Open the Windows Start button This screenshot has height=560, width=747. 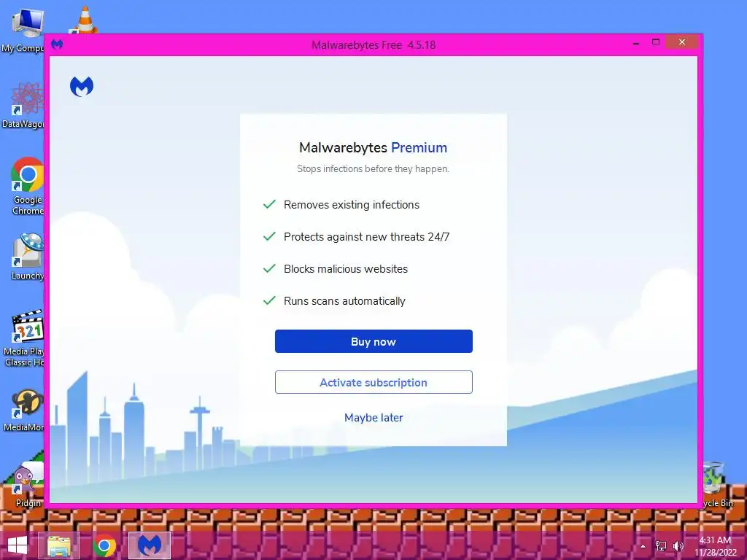[x=18, y=545]
